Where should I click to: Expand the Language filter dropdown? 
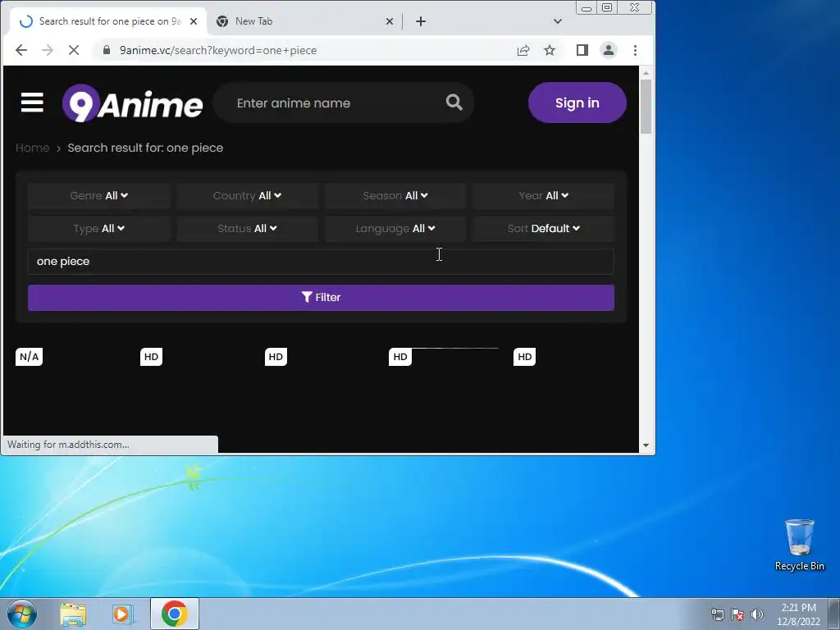pyautogui.click(x=395, y=228)
